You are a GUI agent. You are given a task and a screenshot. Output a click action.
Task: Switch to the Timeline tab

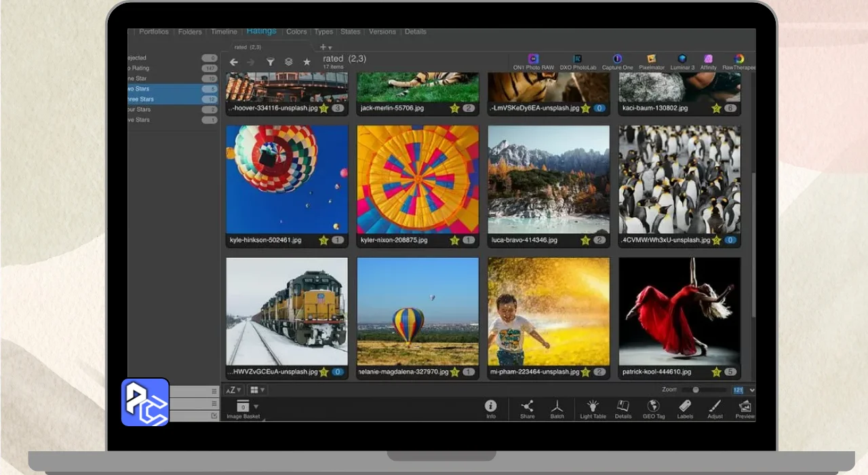pos(224,32)
